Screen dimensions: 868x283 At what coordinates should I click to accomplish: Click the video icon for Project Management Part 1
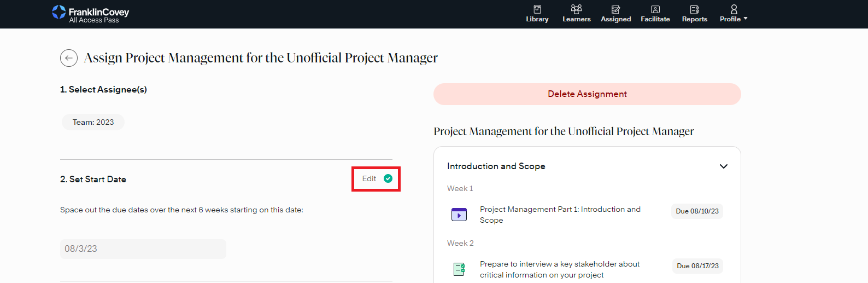click(x=459, y=215)
